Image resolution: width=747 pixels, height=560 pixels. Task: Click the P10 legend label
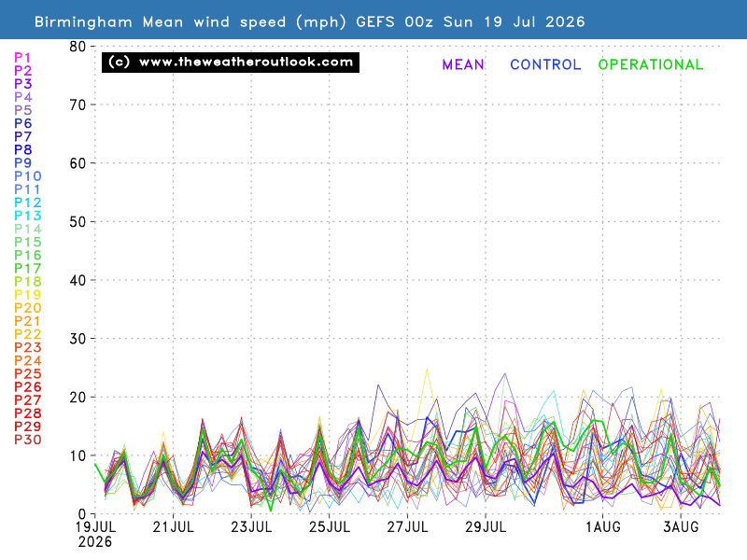point(28,176)
